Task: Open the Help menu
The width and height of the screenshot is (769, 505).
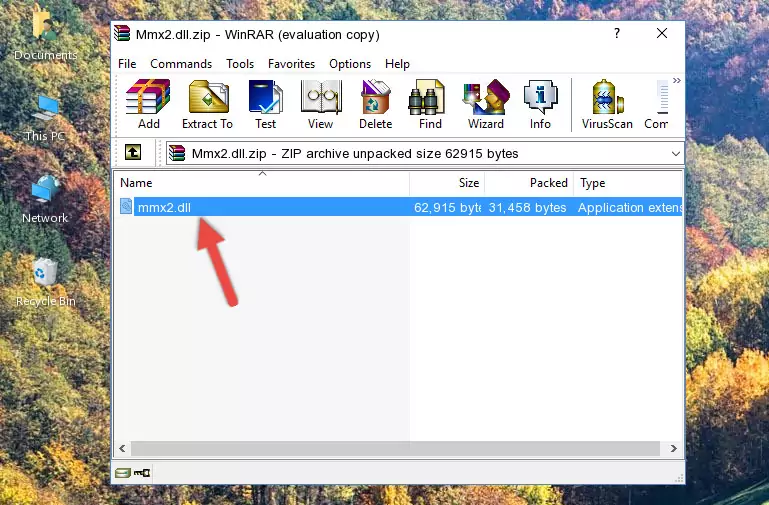Action: pyautogui.click(x=397, y=64)
